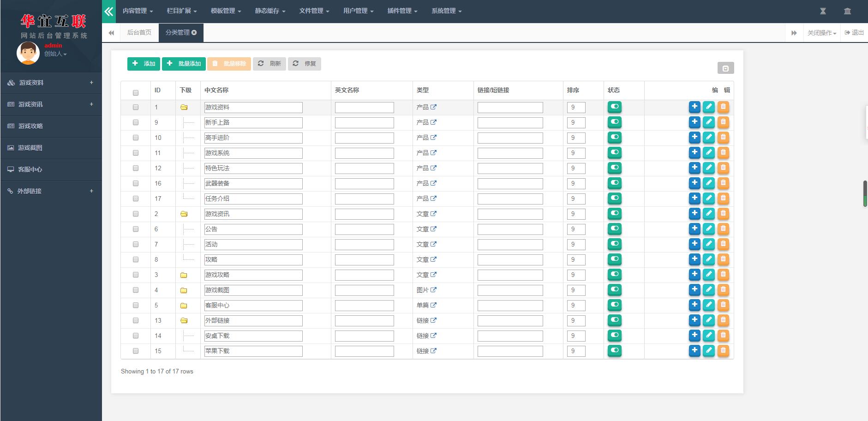Toggle the status switch for row 任务介绍
Image resolution: width=868 pixels, height=421 pixels.
[615, 198]
